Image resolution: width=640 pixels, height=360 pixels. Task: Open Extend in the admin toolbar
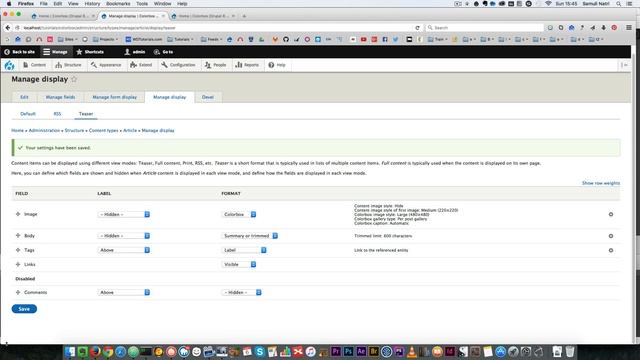(x=141, y=65)
